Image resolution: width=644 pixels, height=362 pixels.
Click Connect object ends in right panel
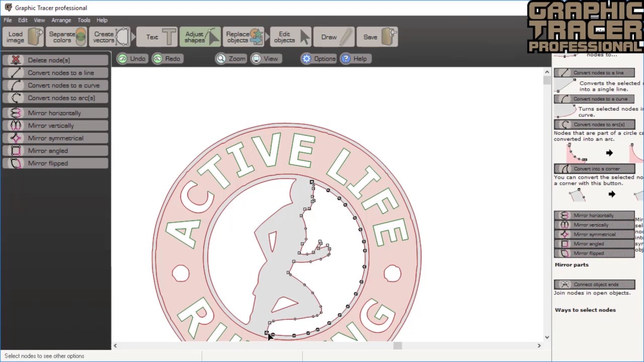tap(594, 284)
